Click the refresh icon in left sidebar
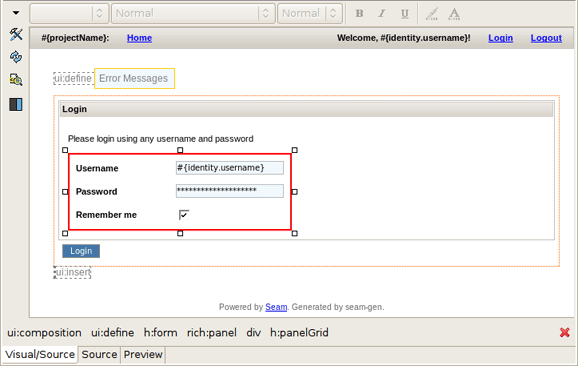 [x=16, y=57]
